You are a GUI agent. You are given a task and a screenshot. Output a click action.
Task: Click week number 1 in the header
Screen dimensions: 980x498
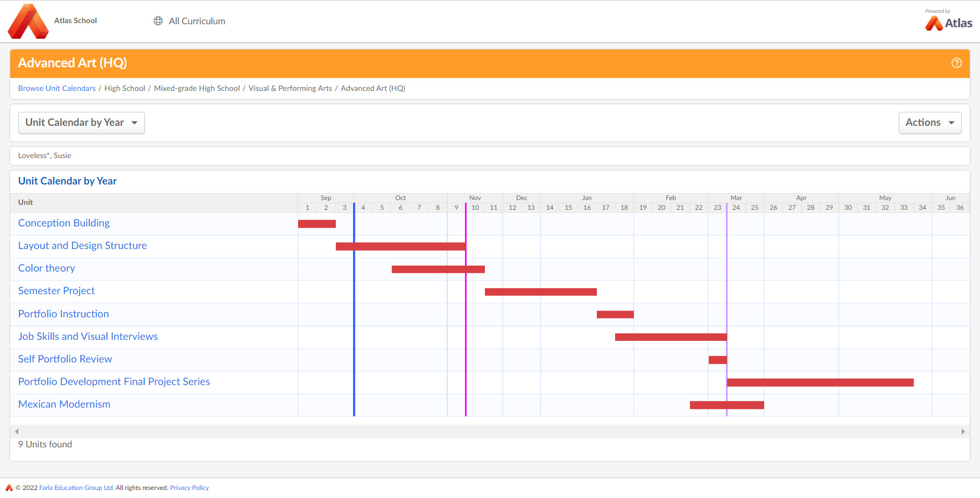tap(307, 207)
